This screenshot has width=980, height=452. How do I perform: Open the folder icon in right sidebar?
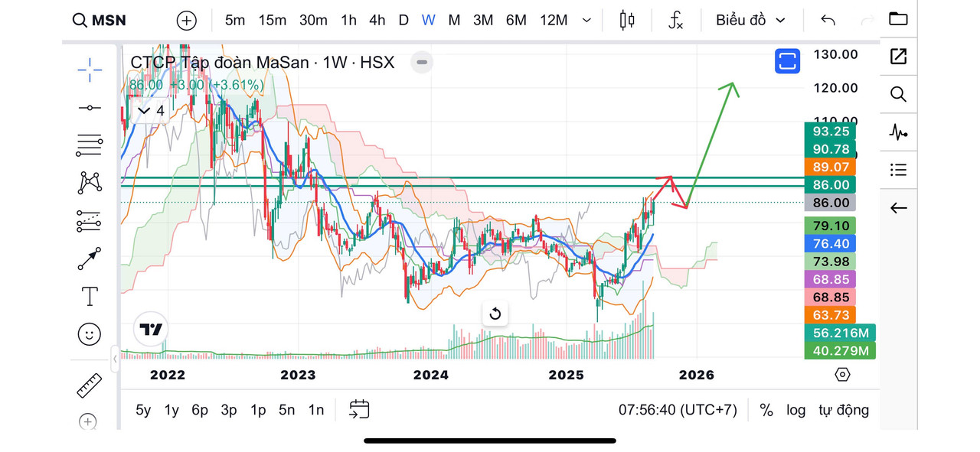coord(898,18)
